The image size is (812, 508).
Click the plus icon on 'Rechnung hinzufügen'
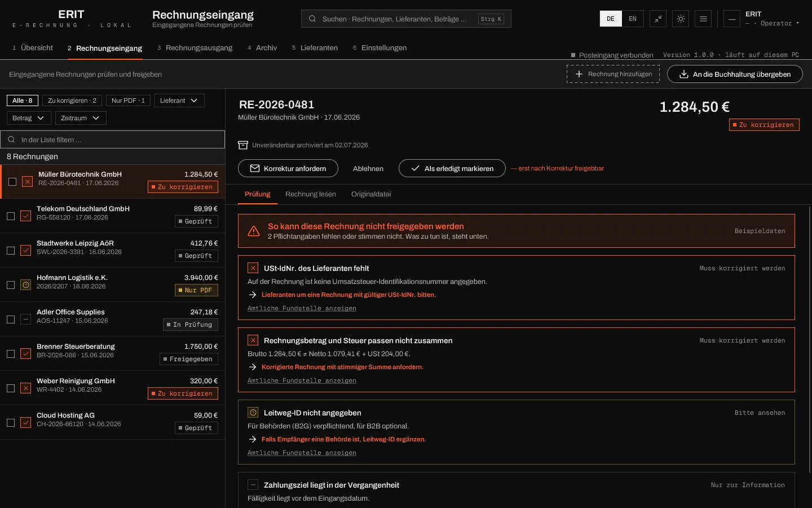[x=579, y=74]
